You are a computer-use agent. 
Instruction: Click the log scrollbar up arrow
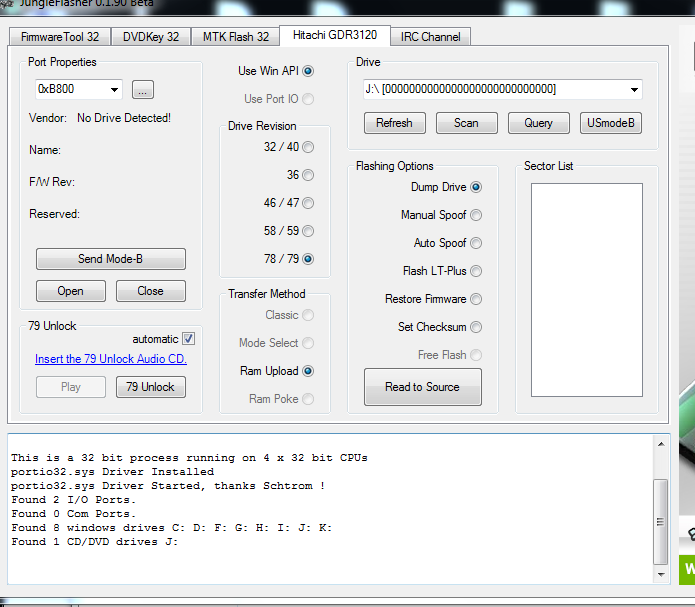coord(661,444)
